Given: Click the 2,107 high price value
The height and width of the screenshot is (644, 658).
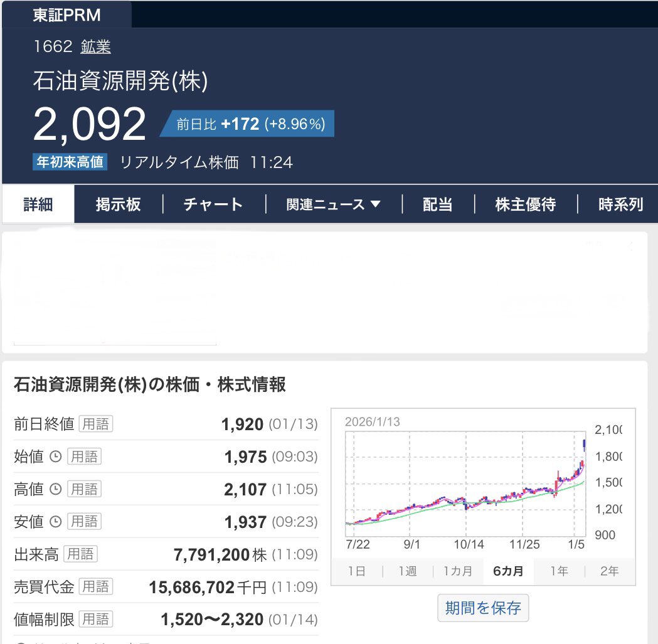Looking at the screenshot, I should point(245,489).
